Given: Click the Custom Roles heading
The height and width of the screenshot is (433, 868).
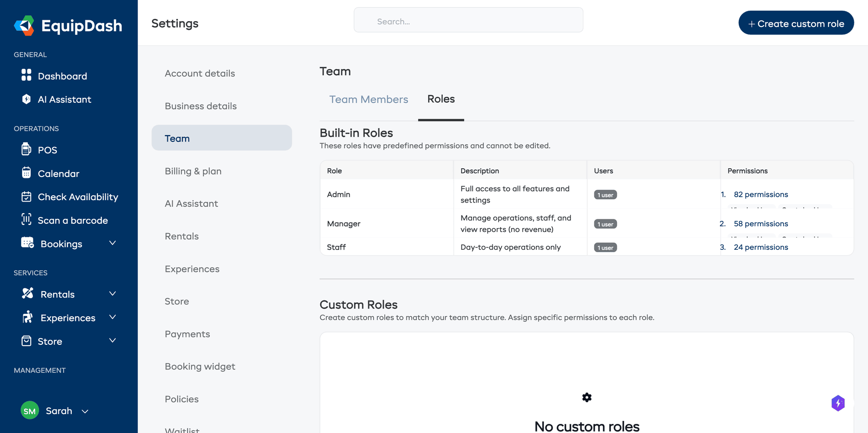Looking at the screenshot, I should tap(359, 305).
